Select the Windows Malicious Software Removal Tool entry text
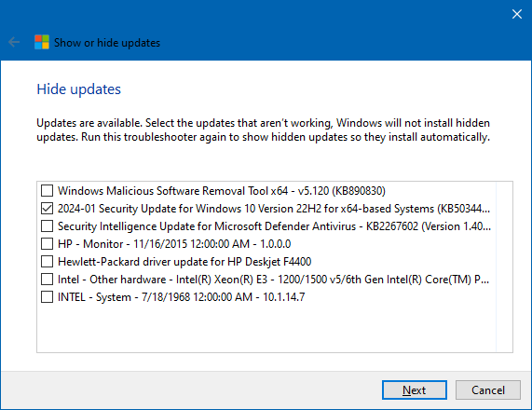 [x=222, y=191]
